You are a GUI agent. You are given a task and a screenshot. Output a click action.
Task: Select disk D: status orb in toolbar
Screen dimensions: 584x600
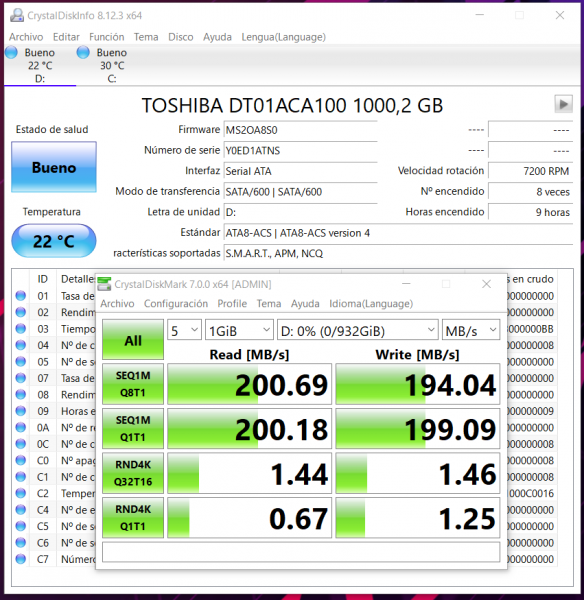[x=11, y=52]
